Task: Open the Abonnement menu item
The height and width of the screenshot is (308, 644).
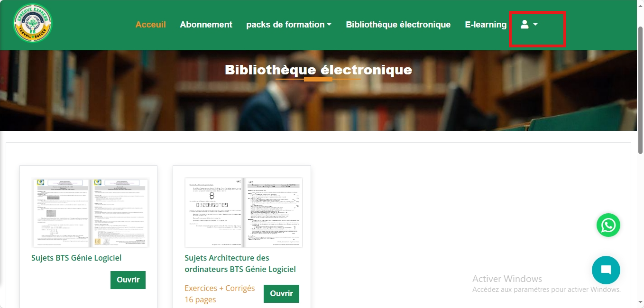Action: 206,25
